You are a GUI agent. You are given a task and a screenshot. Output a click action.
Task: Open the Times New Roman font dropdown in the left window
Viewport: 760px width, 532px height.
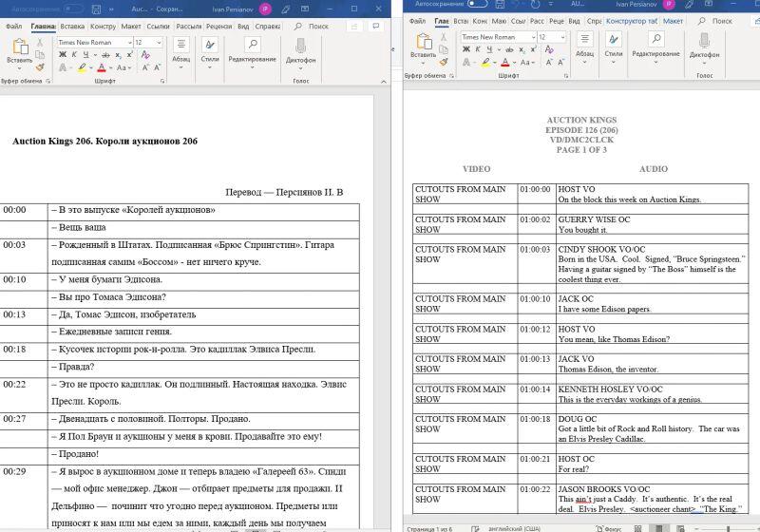click(93, 42)
